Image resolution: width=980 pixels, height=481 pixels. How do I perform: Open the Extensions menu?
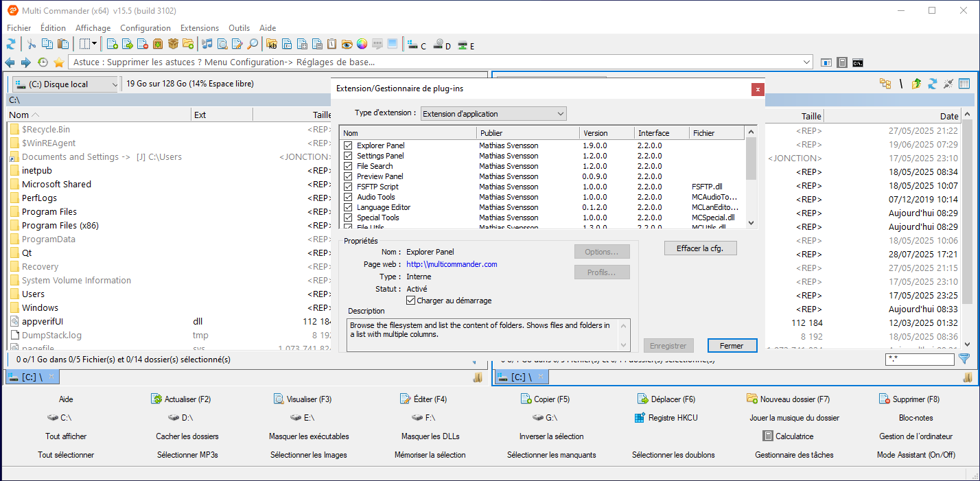199,28
